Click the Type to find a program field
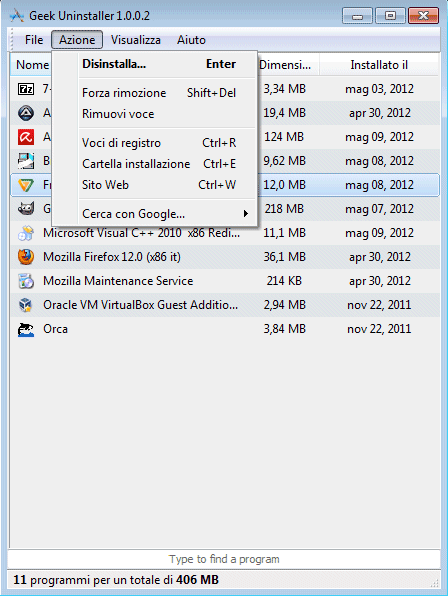Viewport: 448px width, 596px height. coord(224,559)
